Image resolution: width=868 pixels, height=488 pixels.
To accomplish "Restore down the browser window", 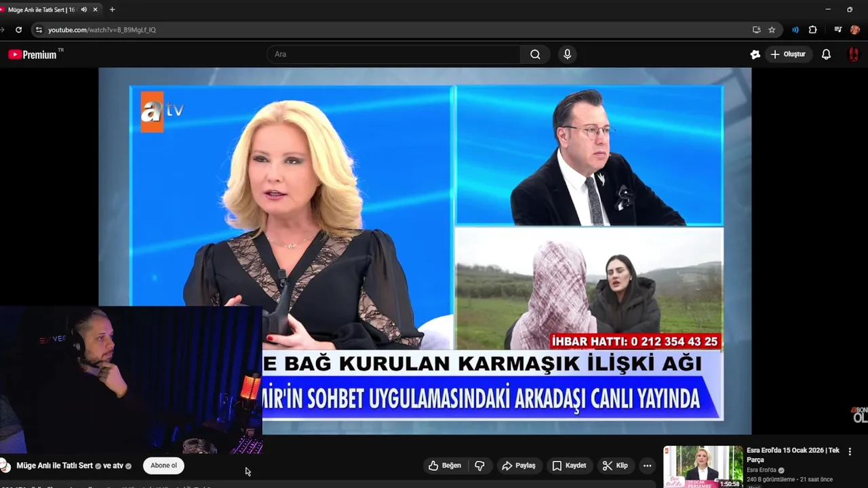I will 850,9.
